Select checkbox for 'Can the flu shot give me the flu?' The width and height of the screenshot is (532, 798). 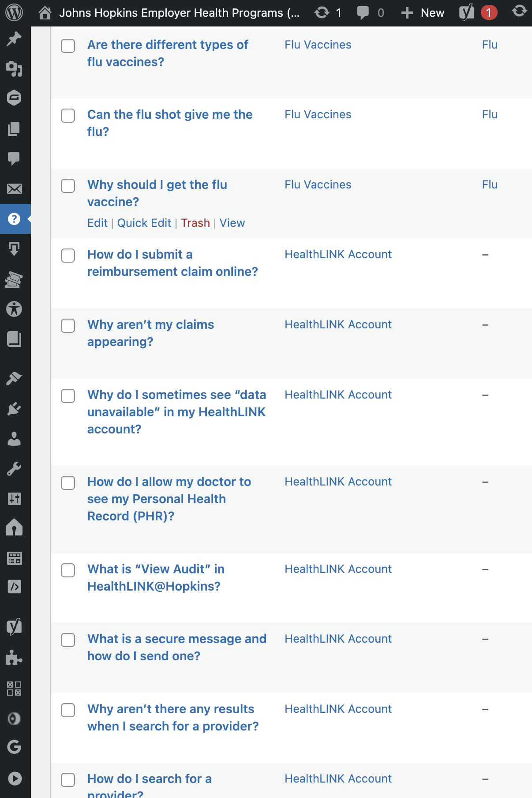click(68, 116)
